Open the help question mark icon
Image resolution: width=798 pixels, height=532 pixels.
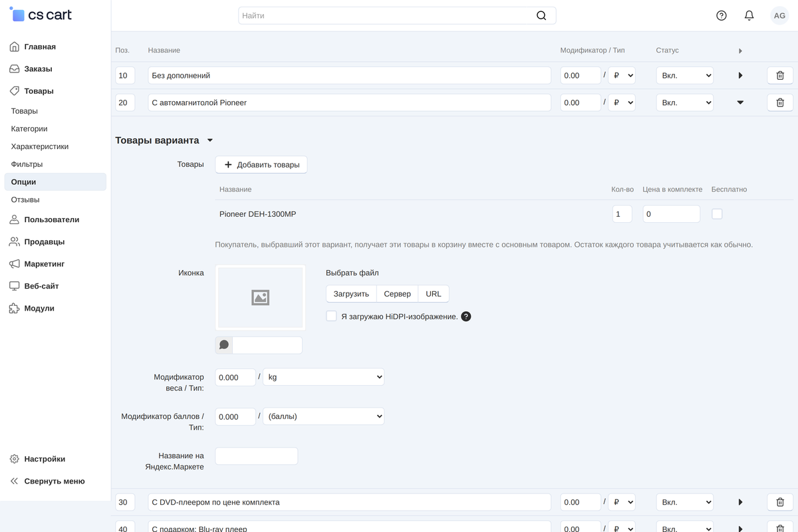tap(722, 15)
